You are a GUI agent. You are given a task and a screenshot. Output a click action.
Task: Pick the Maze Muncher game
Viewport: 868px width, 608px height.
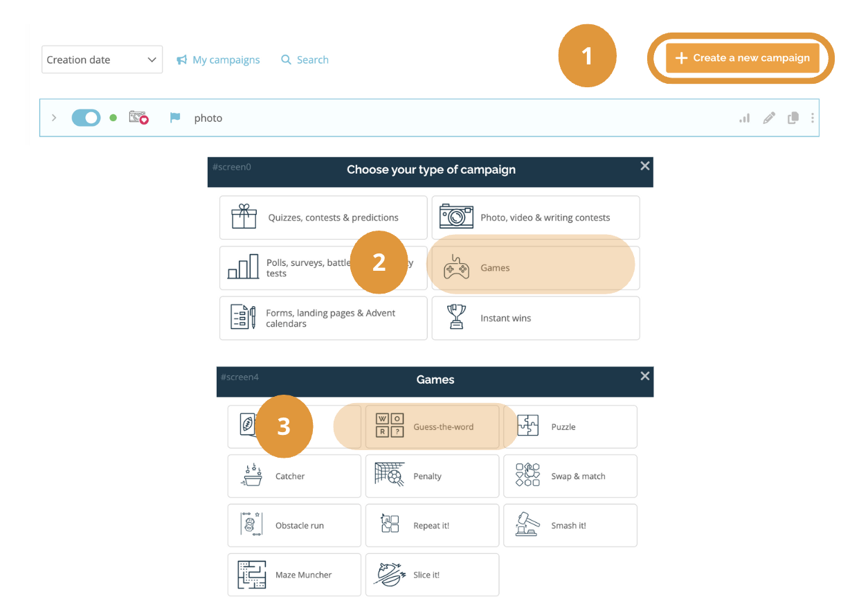pyautogui.click(x=294, y=575)
